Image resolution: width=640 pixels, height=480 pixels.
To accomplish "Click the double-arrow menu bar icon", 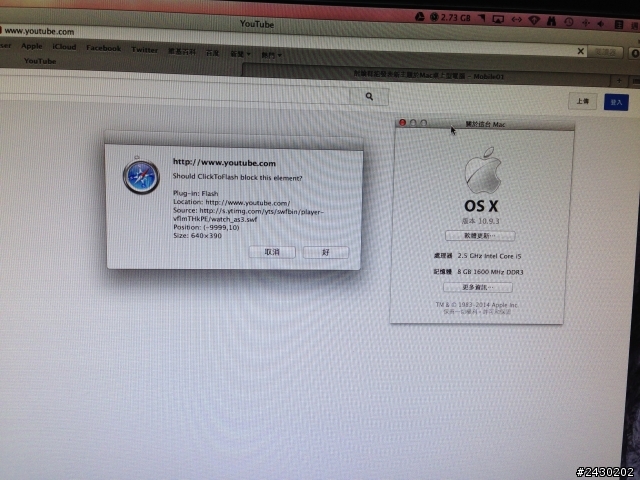I will [516, 20].
